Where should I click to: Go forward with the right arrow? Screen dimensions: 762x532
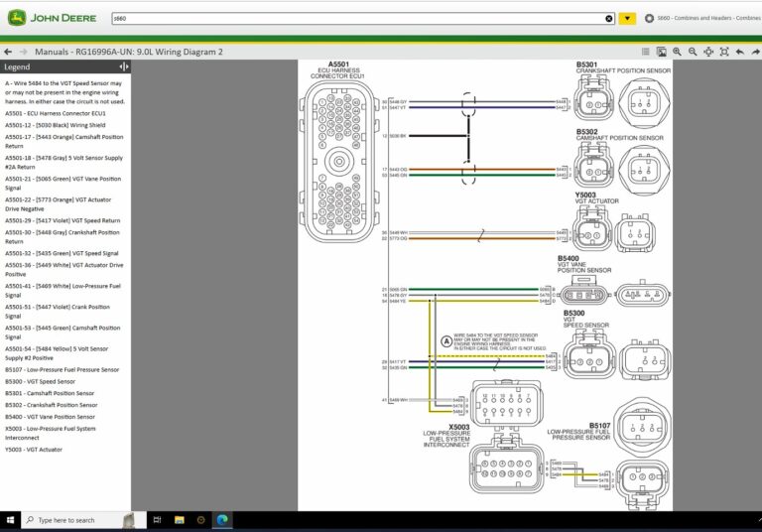[23, 52]
